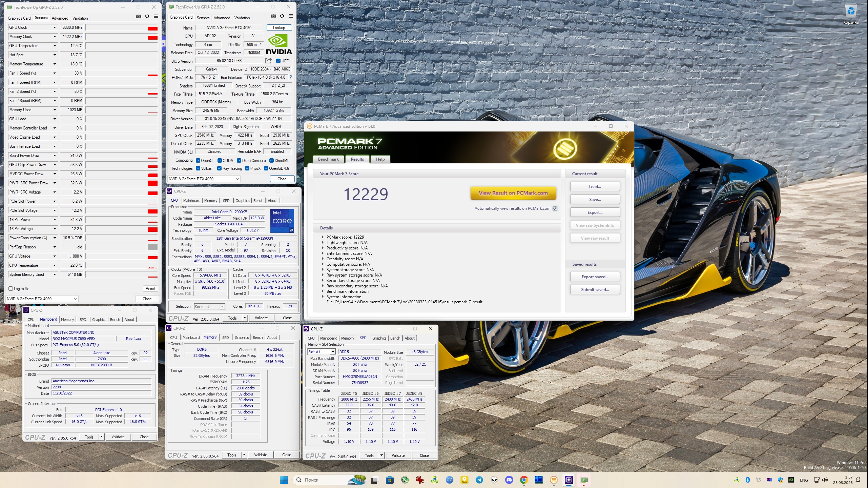Open Google Chrome from taskbar
868x488 pixels.
click(524, 480)
